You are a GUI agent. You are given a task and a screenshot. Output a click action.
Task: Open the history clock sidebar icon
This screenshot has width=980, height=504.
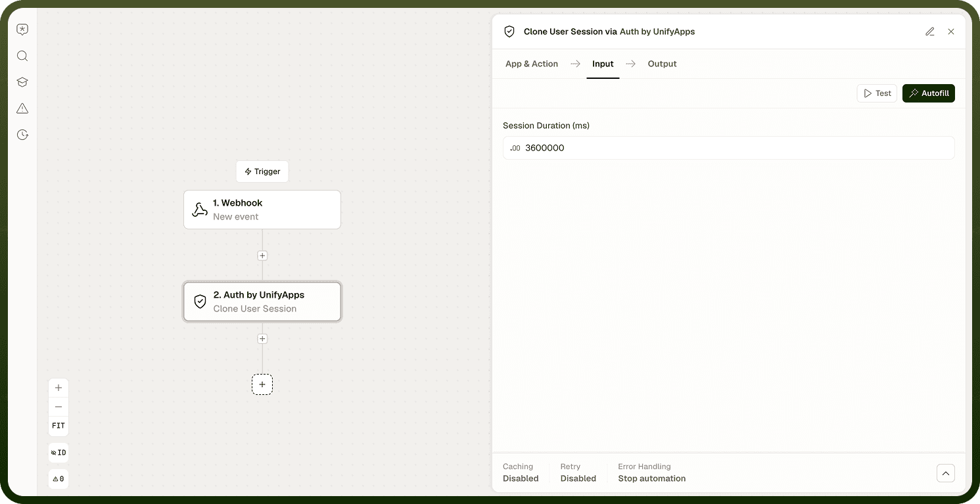[22, 135]
